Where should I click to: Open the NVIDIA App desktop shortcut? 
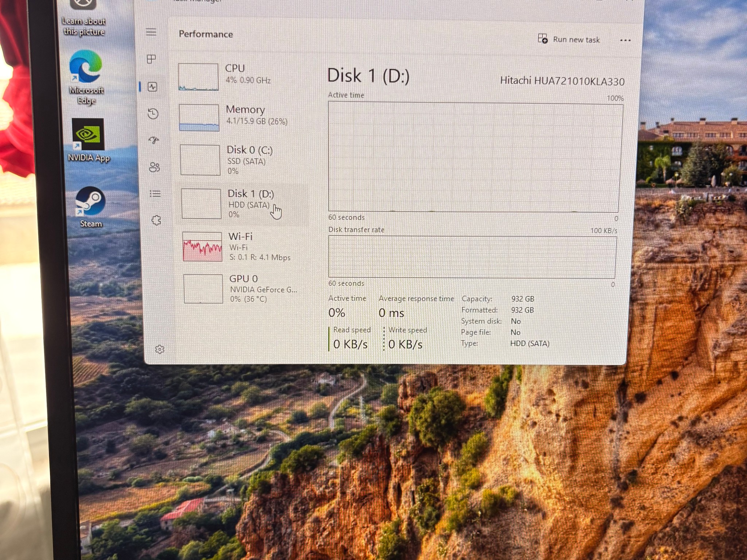(x=89, y=140)
